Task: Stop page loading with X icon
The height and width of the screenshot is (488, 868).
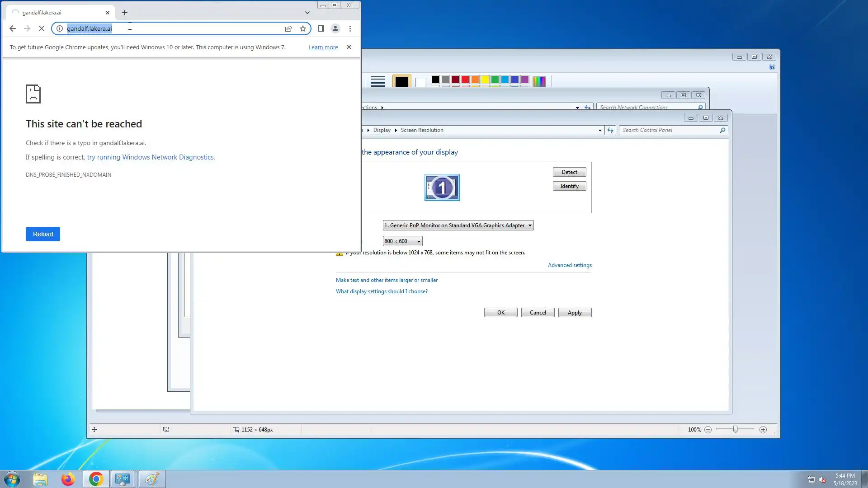Action: 41,28
